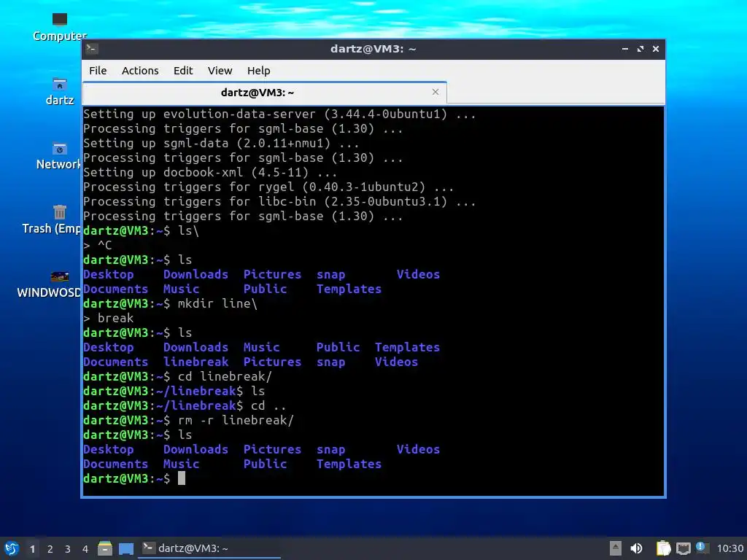This screenshot has width=747, height=560.
Task: Open the Edit menu
Action: pyautogui.click(x=183, y=71)
